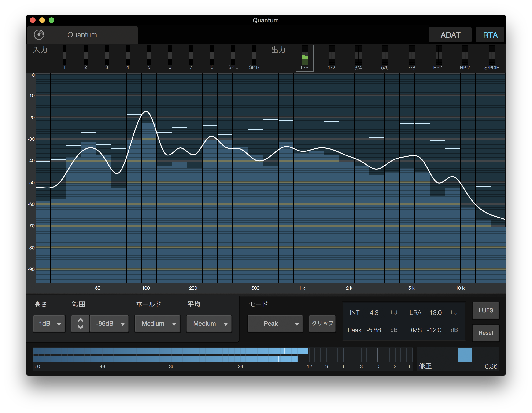The width and height of the screenshot is (532, 413).
Task: Click the 100 Hz frequency axis label
Action: [x=146, y=288]
